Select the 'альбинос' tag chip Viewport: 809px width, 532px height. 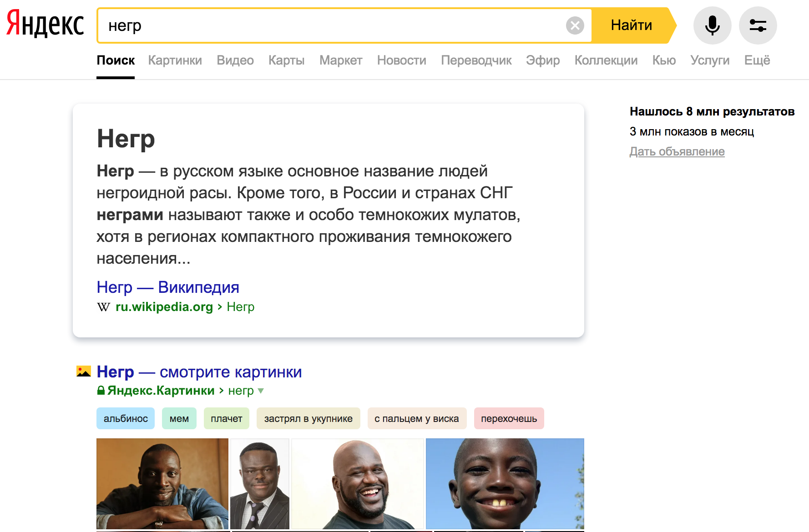(x=126, y=418)
